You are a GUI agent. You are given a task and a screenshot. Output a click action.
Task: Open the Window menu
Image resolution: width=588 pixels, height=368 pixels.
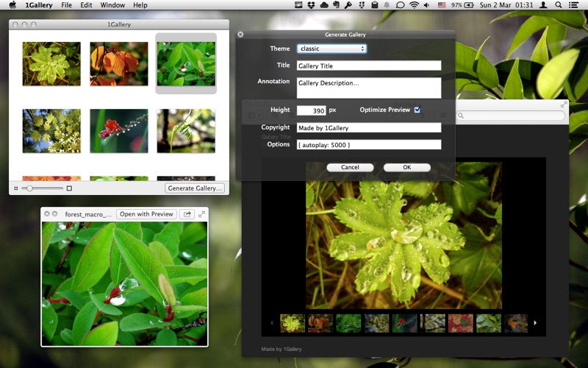(x=112, y=5)
